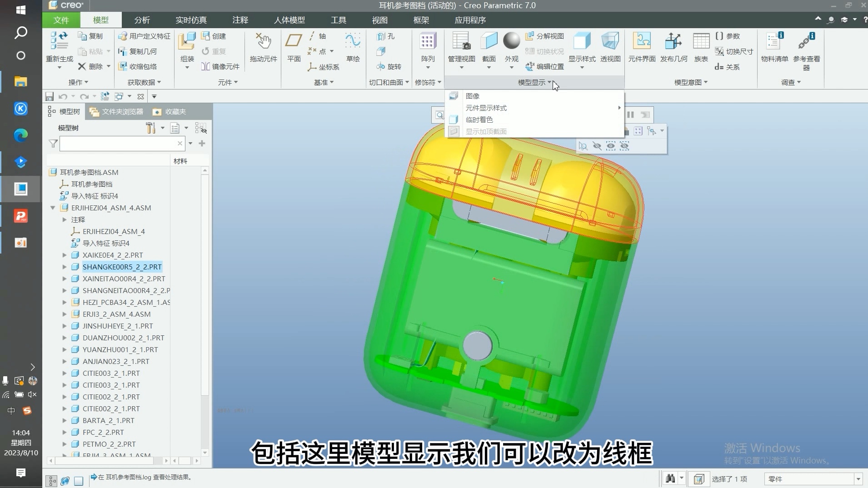Expand the Model Intent (模型意图) group dropdown
The height and width of the screenshot is (488, 868).
[x=691, y=82]
